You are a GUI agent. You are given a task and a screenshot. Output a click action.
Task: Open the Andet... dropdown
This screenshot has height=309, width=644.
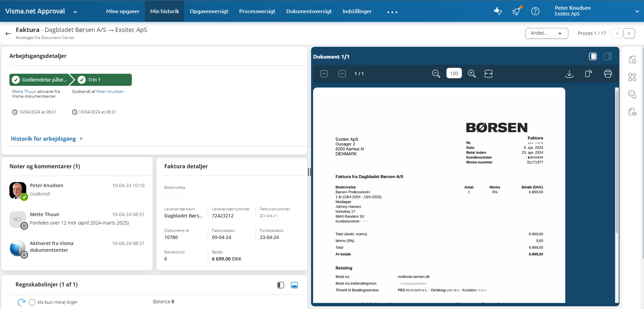(546, 33)
